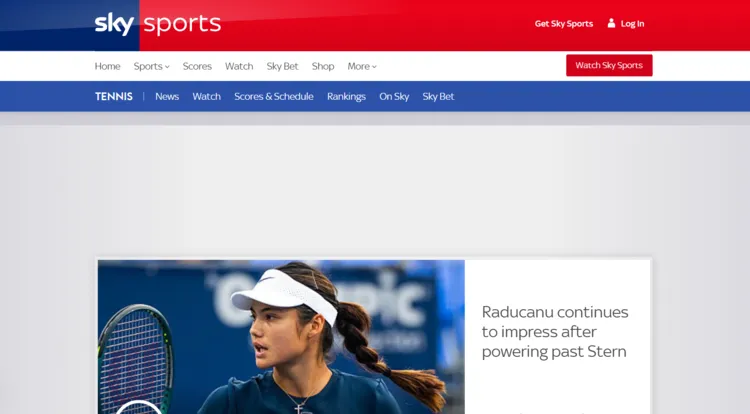
Task: Open the Raducanu tennis player photo
Action: [x=281, y=337]
